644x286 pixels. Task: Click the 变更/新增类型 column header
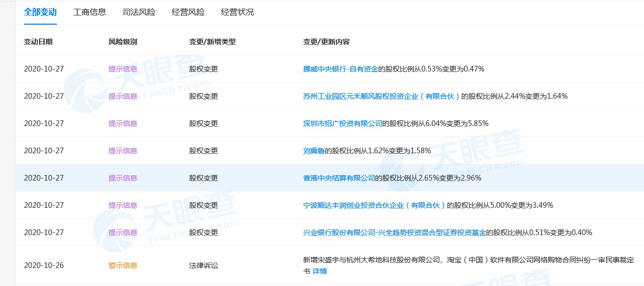pos(212,42)
